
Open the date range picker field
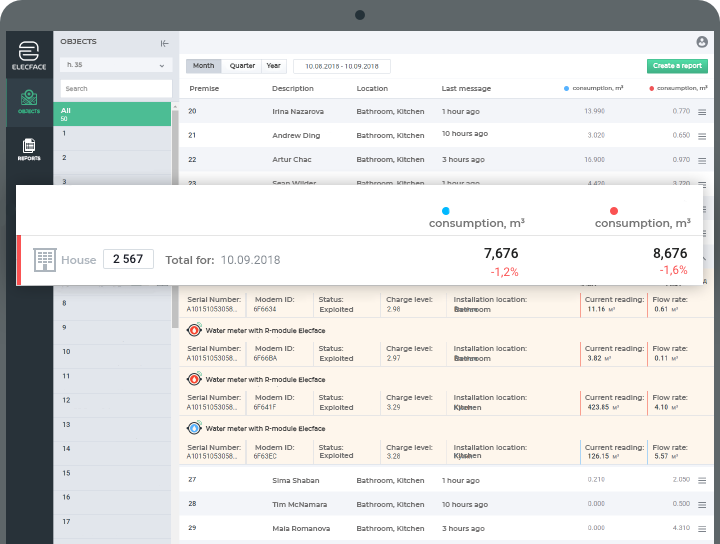coord(342,66)
